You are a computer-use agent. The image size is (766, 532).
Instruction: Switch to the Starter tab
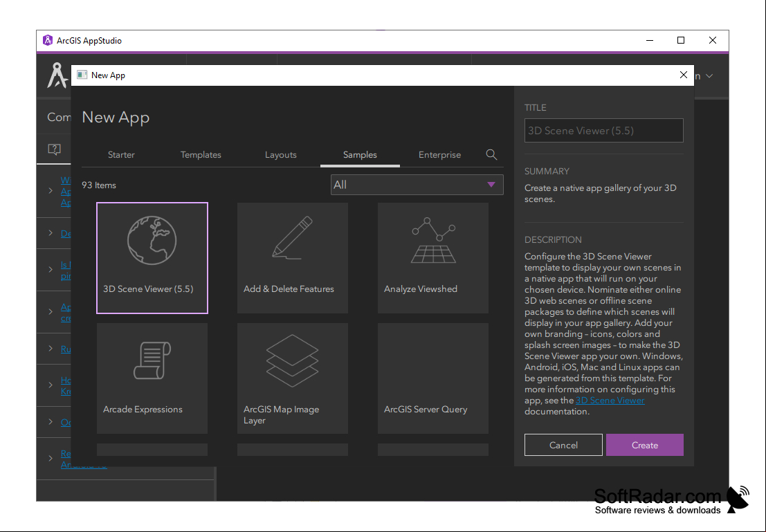point(121,155)
